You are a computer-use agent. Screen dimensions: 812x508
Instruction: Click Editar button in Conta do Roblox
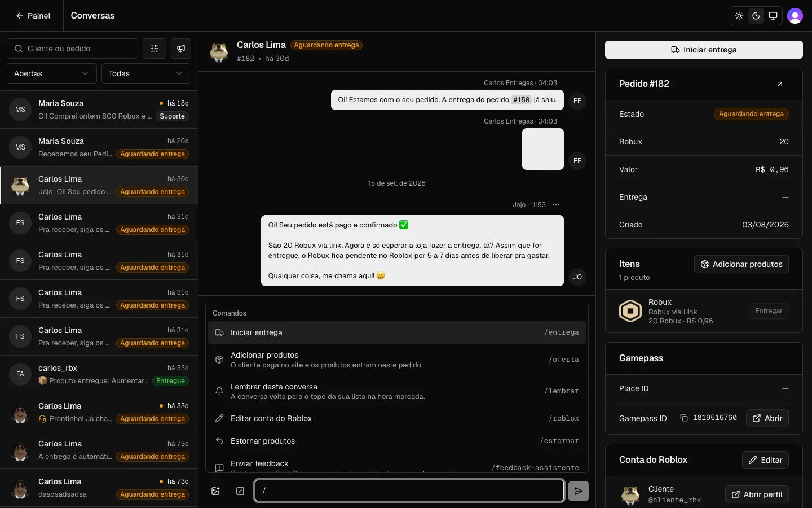click(765, 460)
